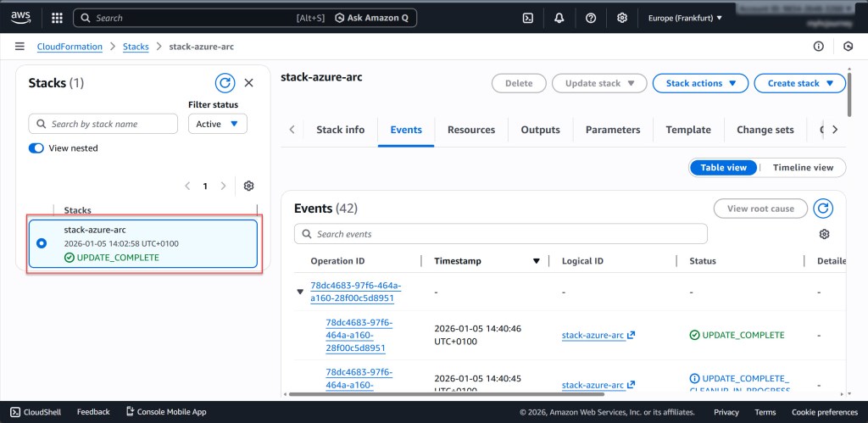Image resolution: width=868 pixels, height=423 pixels.
Task: Open the notifications bell
Action: (x=559, y=18)
